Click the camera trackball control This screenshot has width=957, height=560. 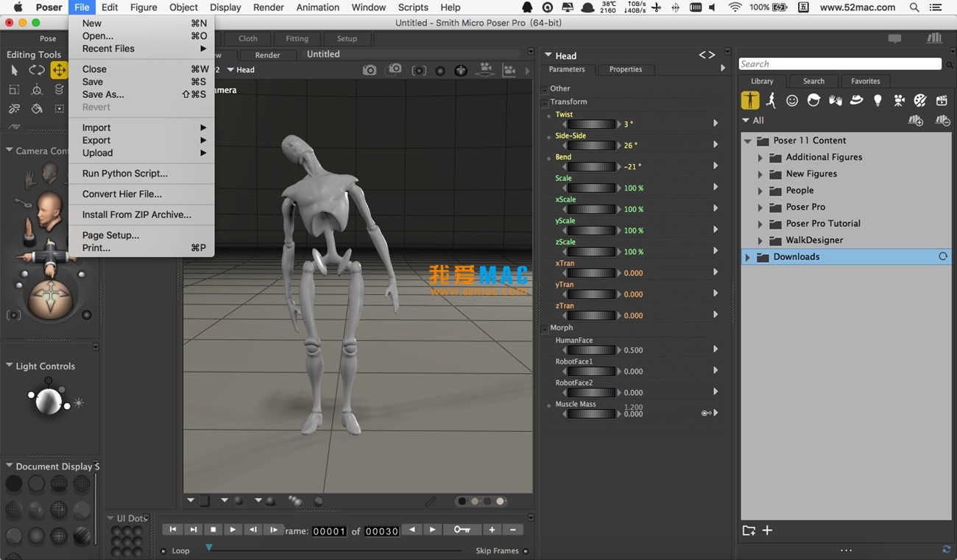tap(51, 299)
